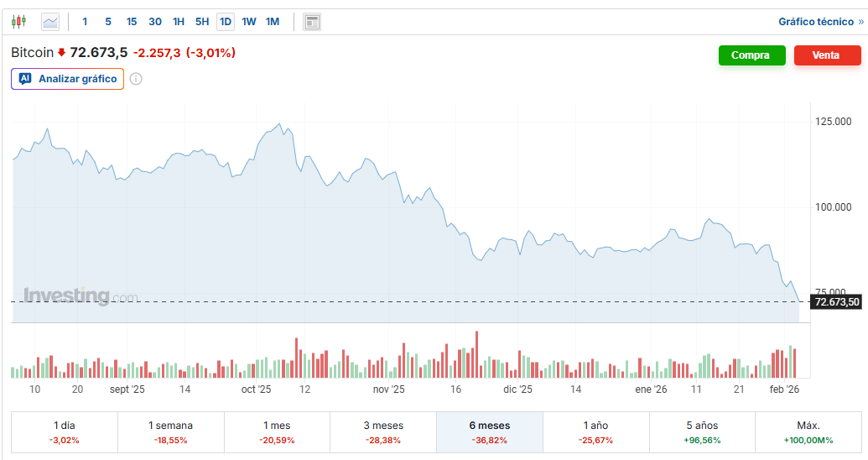Screen dimensions: 868x460
Task: Pick the 15 minute interval
Action: coord(131,22)
